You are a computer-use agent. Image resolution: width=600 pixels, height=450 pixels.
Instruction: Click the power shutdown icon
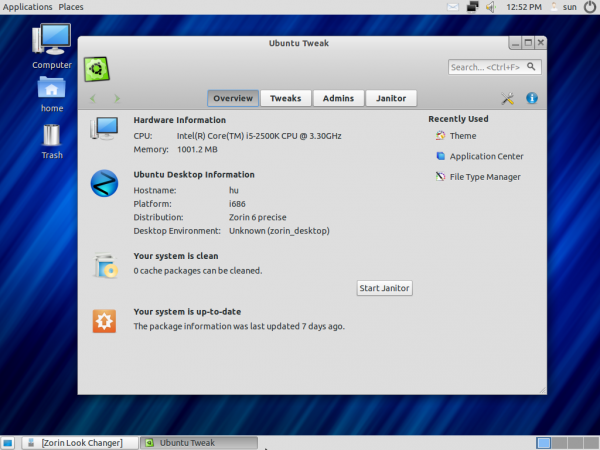(x=590, y=7)
